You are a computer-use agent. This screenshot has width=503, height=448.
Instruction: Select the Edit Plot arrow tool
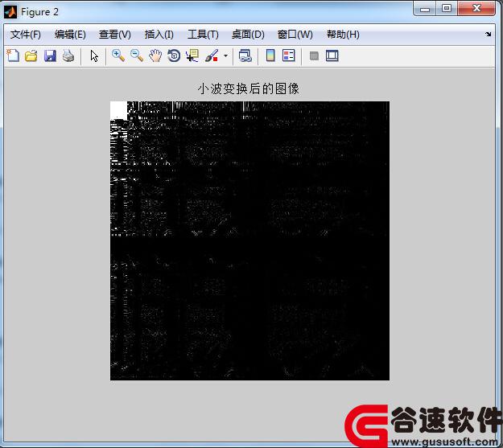pyautogui.click(x=94, y=56)
